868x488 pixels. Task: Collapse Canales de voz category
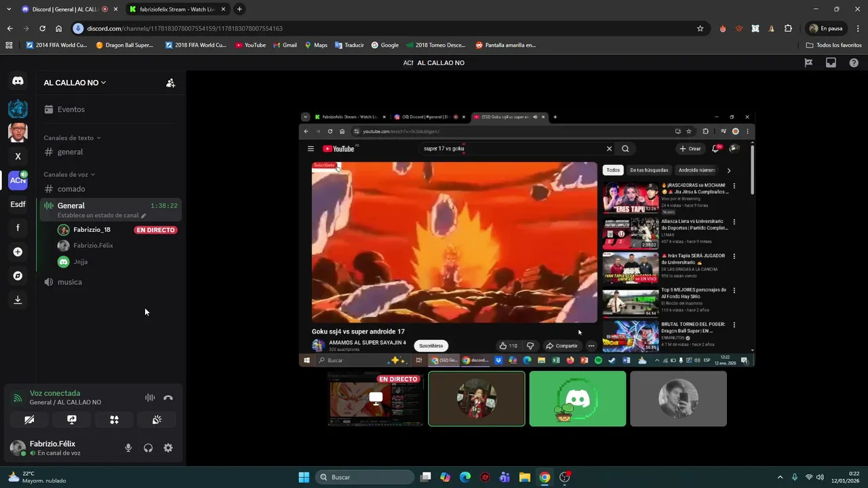(x=69, y=174)
